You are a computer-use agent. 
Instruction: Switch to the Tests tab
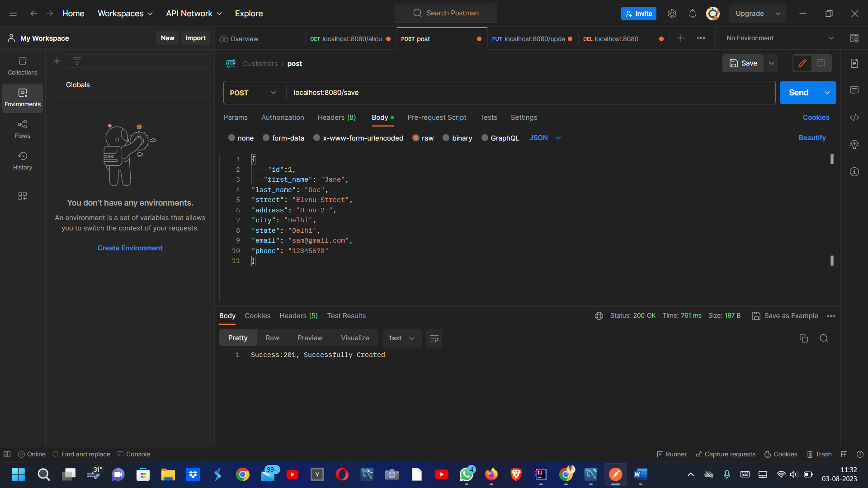click(x=488, y=117)
